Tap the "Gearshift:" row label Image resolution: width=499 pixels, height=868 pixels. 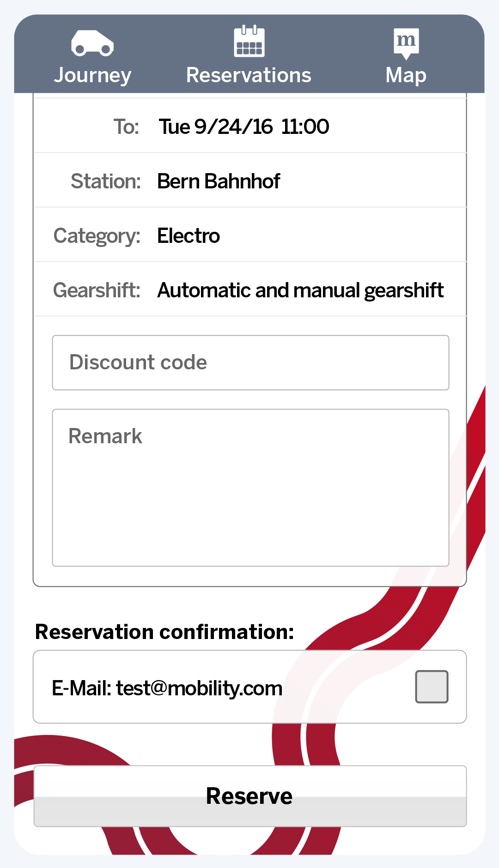tap(97, 290)
